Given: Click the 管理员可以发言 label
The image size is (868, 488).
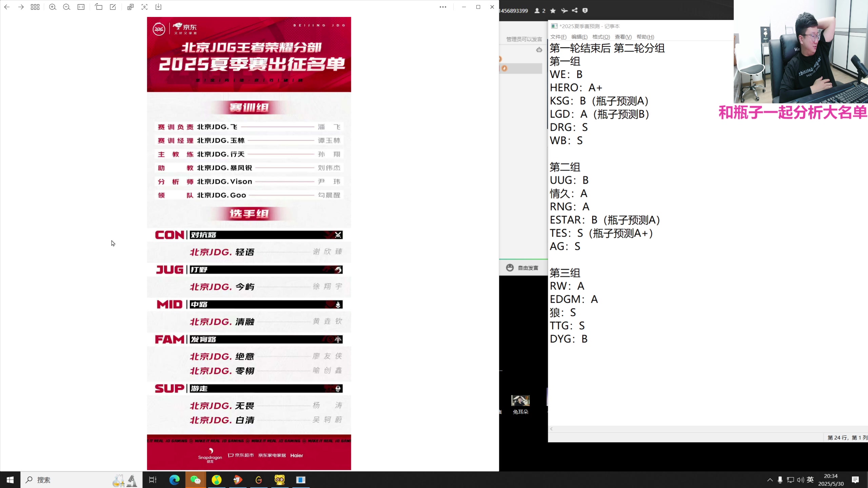Looking at the screenshot, I should tap(524, 39).
